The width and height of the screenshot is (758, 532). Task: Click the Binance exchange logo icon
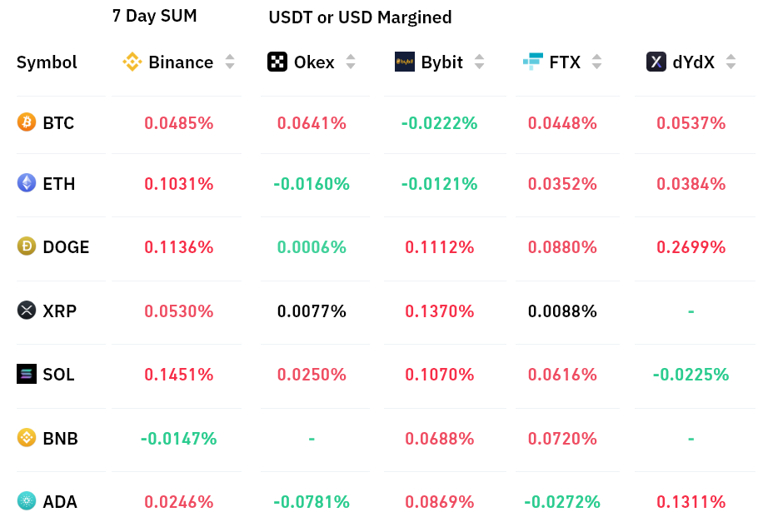[x=132, y=62]
